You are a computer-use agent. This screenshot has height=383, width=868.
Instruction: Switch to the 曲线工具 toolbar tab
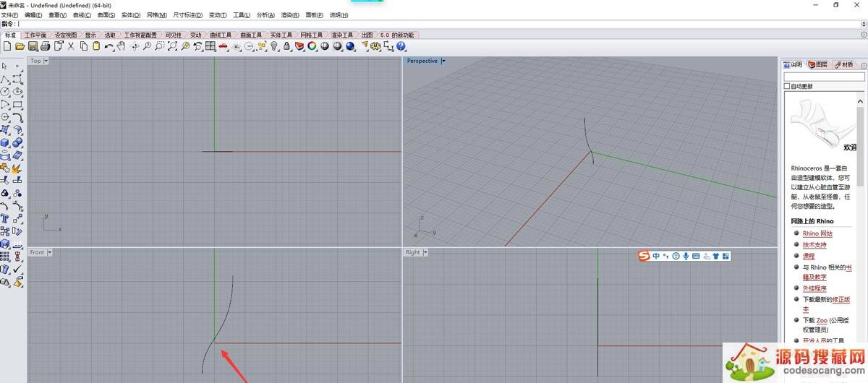pyautogui.click(x=221, y=35)
